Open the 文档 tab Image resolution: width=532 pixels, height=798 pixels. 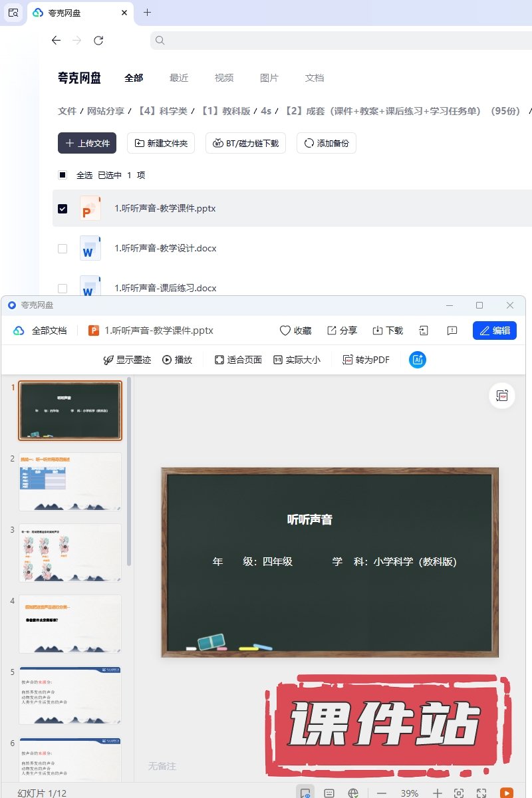pyautogui.click(x=314, y=78)
